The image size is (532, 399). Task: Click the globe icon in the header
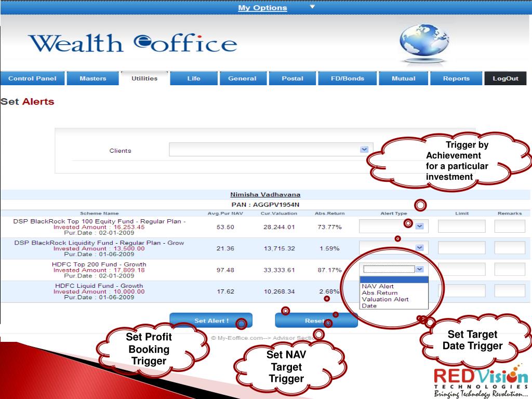424,43
